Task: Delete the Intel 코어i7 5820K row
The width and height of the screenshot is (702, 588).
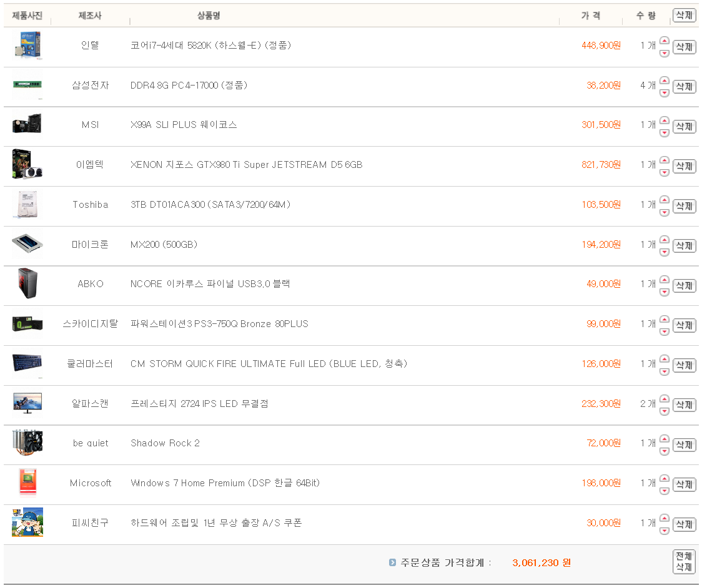Action: point(684,47)
